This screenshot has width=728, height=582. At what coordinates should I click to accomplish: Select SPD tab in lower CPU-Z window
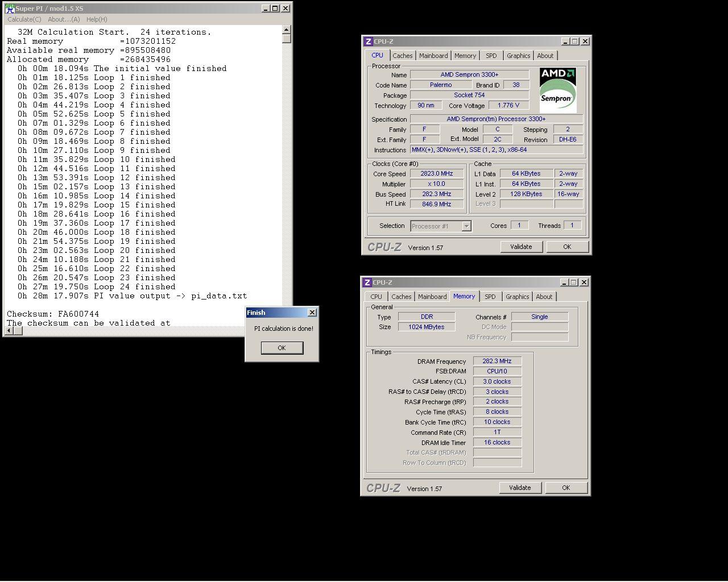pyautogui.click(x=490, y=297)
